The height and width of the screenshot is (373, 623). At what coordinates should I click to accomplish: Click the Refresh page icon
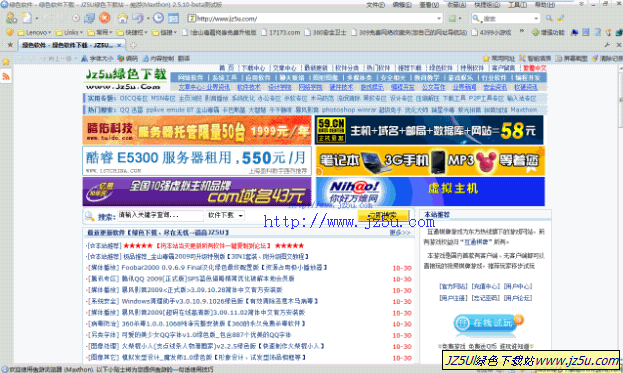point(90,18)
